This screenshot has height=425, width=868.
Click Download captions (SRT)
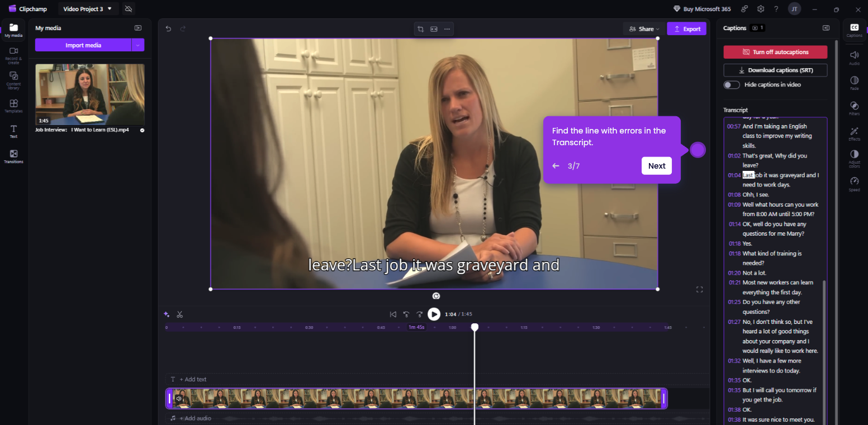(775, 70)
